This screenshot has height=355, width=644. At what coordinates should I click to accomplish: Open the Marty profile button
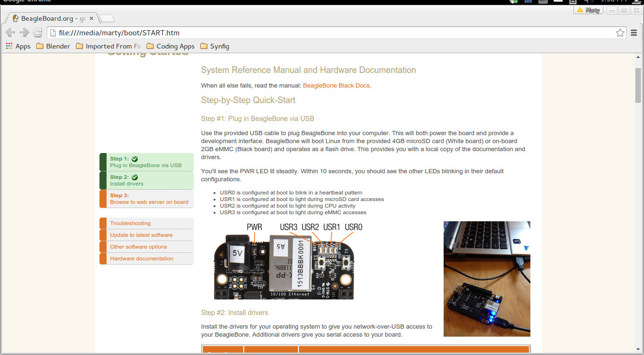click(588, 10)
